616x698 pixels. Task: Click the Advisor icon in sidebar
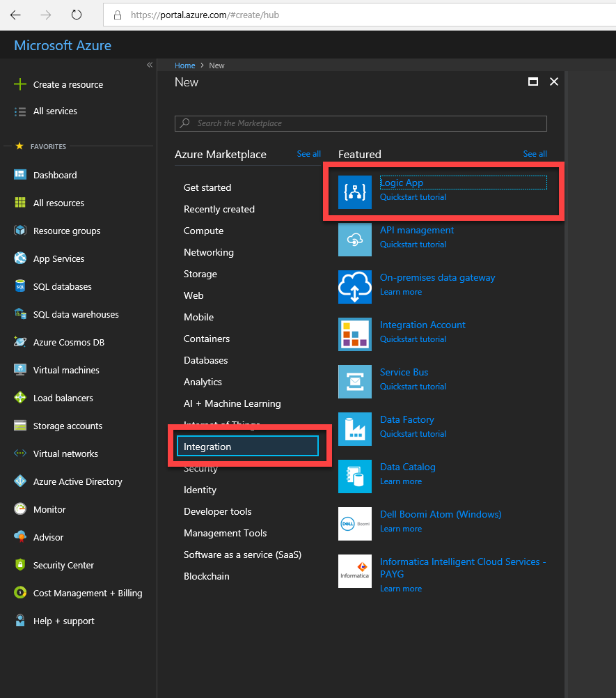[20, 537]
